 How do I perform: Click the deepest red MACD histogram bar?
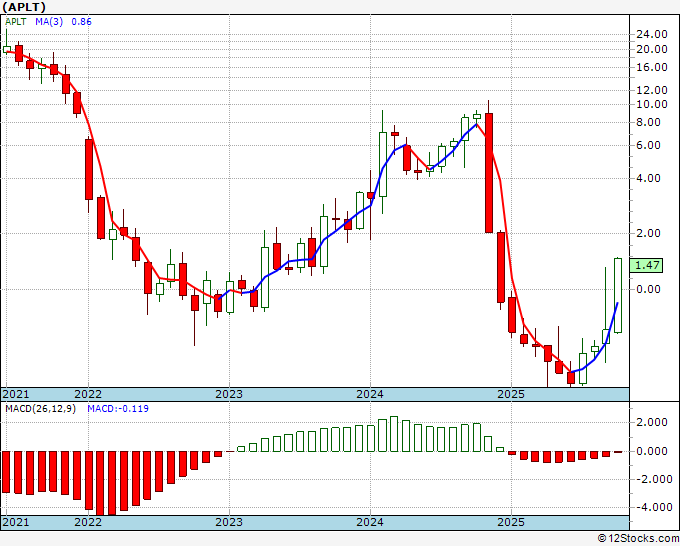tap(101, 483)
